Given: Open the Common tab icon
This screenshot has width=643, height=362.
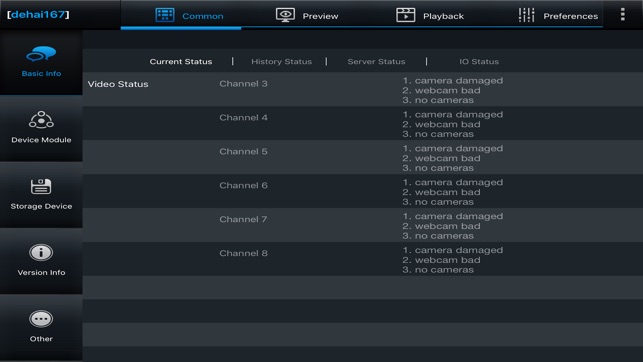Looking at the screenshot, I should pyautogui.click(x=165, y=15).
